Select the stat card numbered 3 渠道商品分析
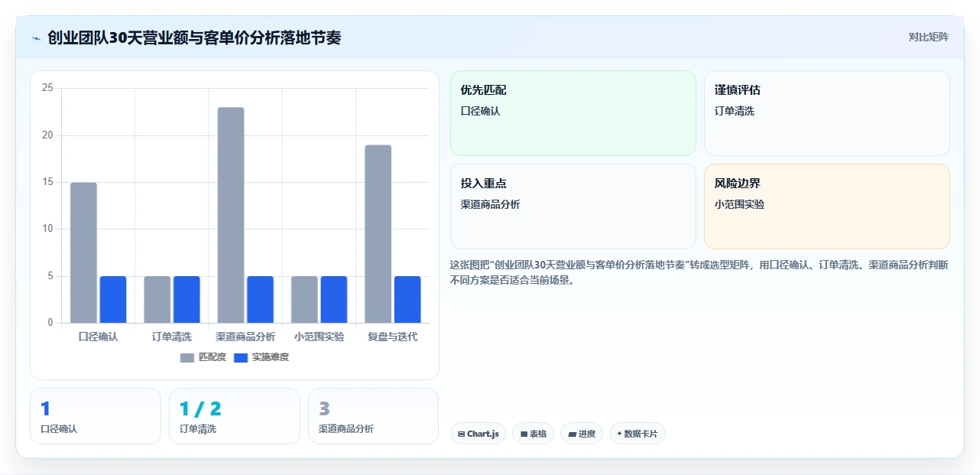The width and height of the screenshot is (980, 475). coord(374,416)
